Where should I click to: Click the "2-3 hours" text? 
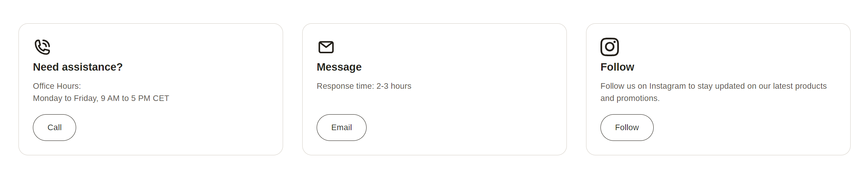[394, 86]
